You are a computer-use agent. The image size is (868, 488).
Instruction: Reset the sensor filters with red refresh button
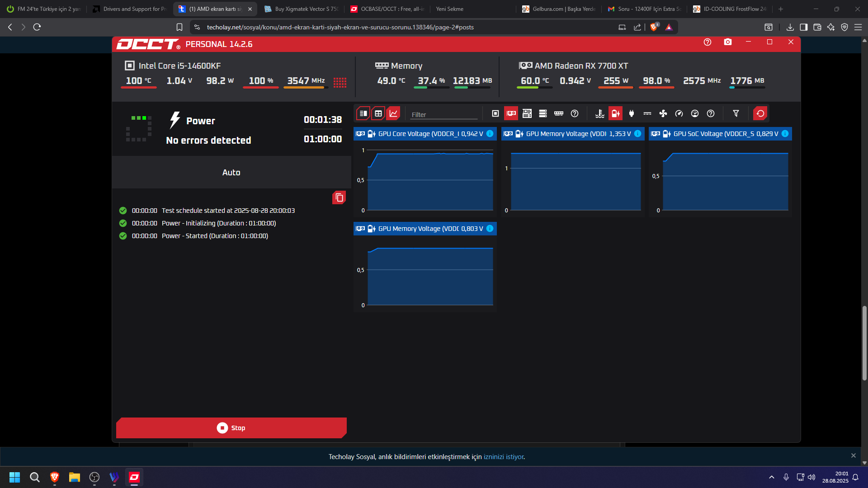pos(760,113)
